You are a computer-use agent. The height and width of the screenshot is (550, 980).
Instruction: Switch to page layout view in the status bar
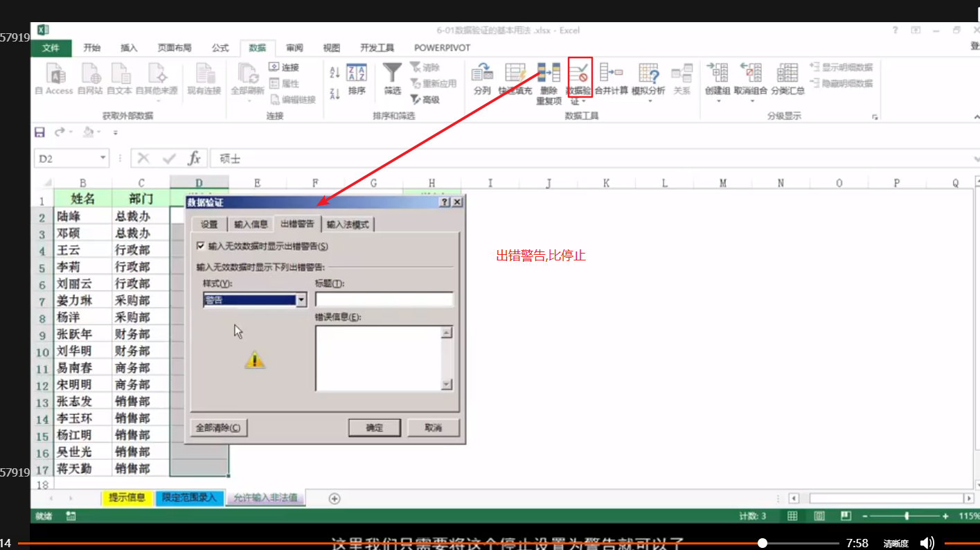click(819, 516)
